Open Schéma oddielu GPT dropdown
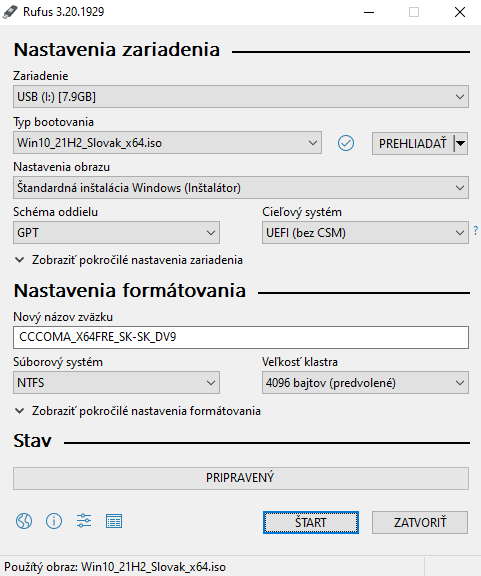The height and width of the screenshot is (576, 481). point(116,233)
